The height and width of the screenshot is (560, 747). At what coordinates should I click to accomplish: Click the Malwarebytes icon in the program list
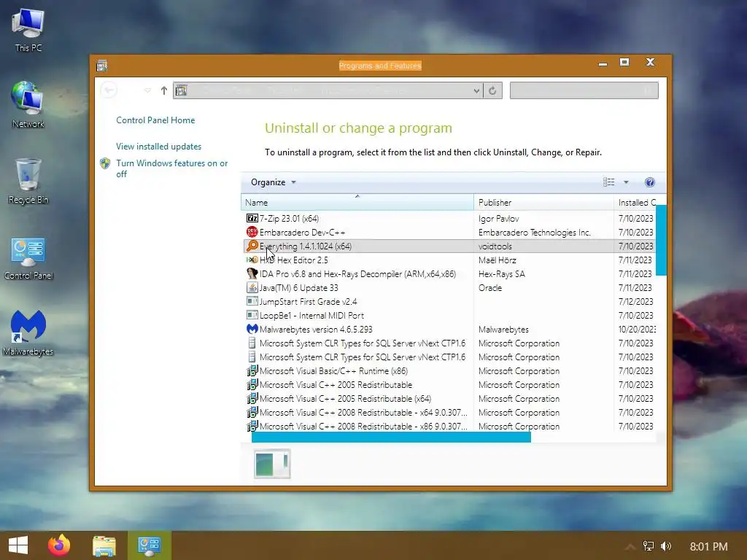coord(252,329)
